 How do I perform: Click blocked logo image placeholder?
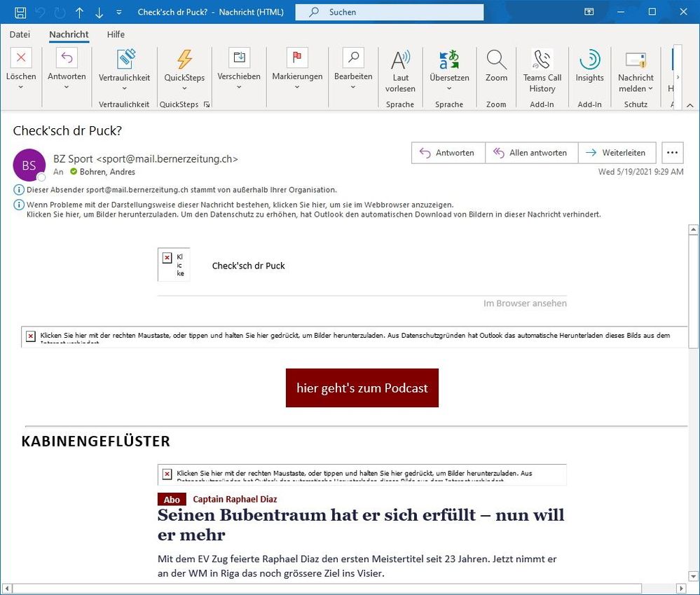(174, 265)
